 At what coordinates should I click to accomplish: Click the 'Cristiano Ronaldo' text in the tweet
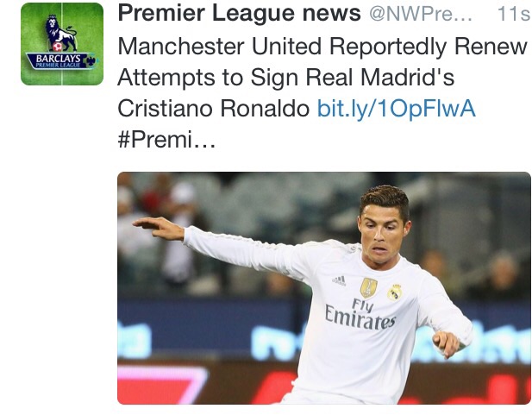(214, 109)
